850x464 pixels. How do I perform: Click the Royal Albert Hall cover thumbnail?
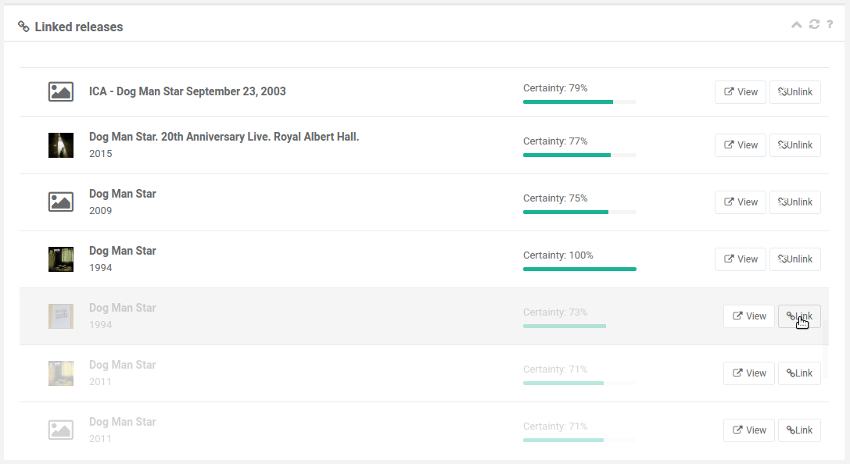point(61,145)
